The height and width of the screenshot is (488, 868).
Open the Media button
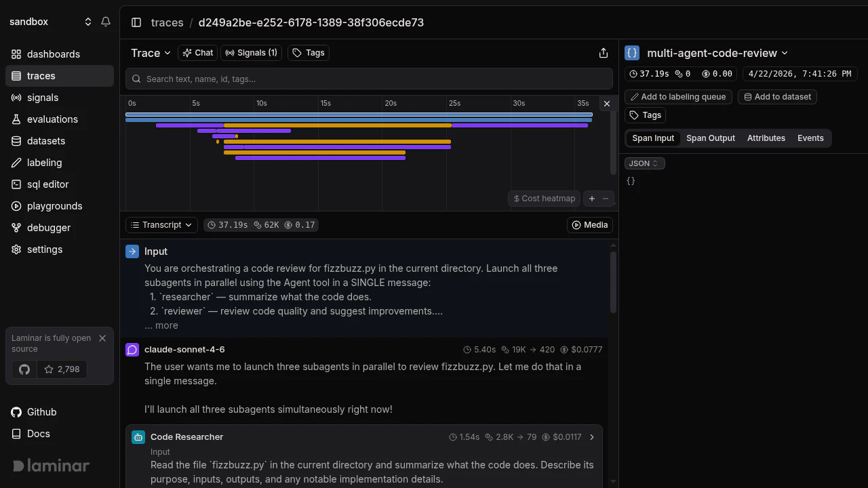coord(590,225)
